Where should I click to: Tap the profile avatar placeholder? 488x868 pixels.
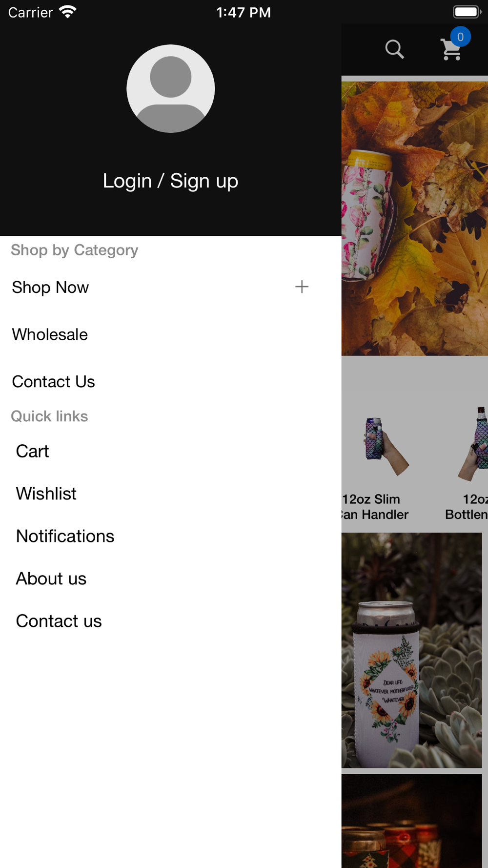coord(170,88)
